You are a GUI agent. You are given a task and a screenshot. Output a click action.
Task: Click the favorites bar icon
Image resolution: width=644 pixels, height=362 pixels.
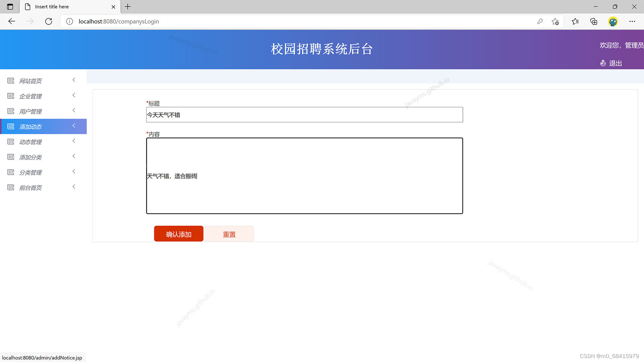coord(575,21)
